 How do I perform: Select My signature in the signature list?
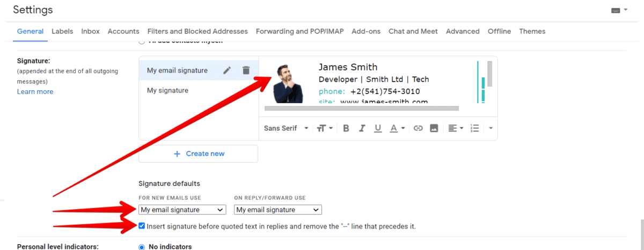point(167,90)
